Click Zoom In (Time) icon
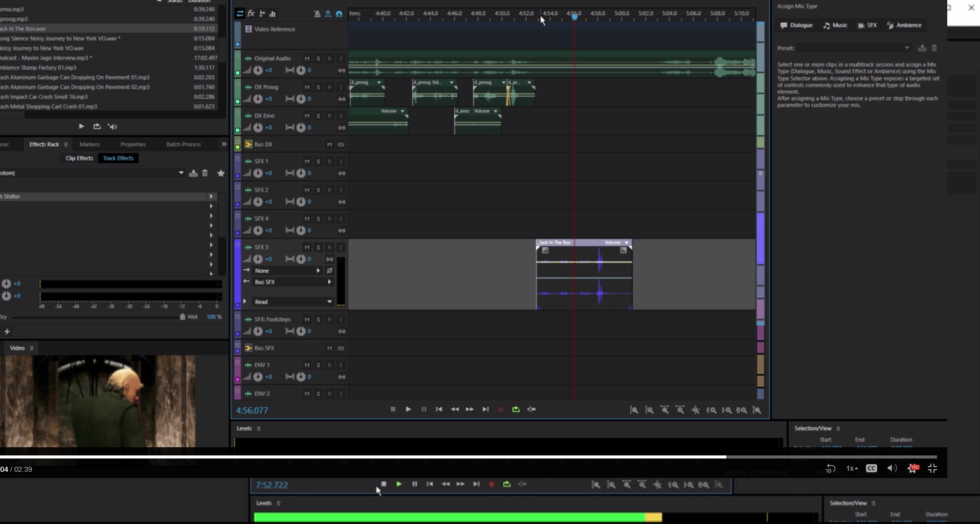980x524 pixels. [664, 410]
